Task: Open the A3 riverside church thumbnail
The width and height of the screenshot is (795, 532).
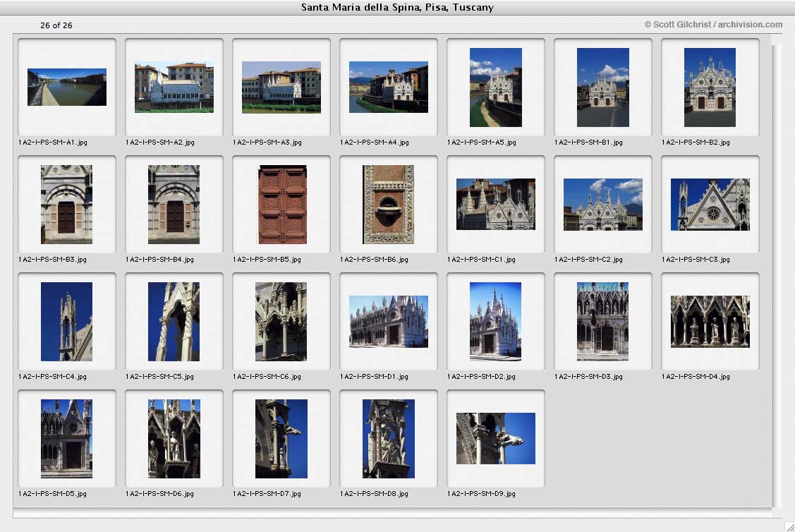Action: [x=281, y=87]
